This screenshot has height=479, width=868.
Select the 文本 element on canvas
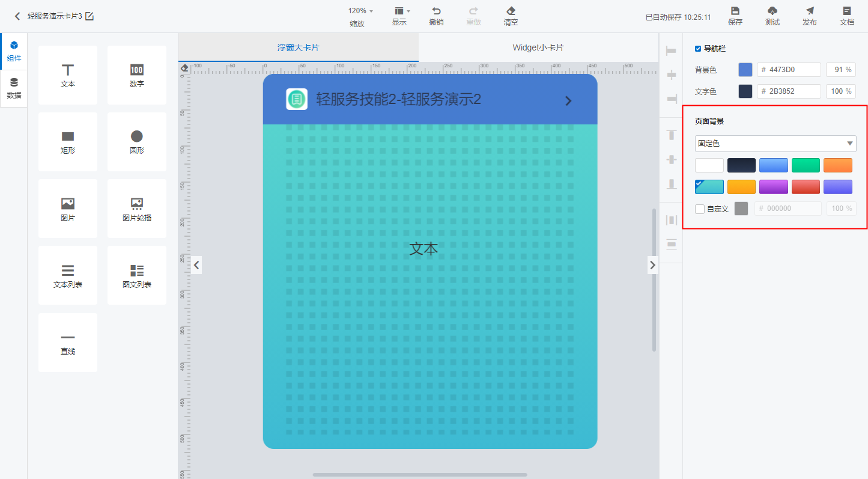pyautogui.click(x=423, y=248)
